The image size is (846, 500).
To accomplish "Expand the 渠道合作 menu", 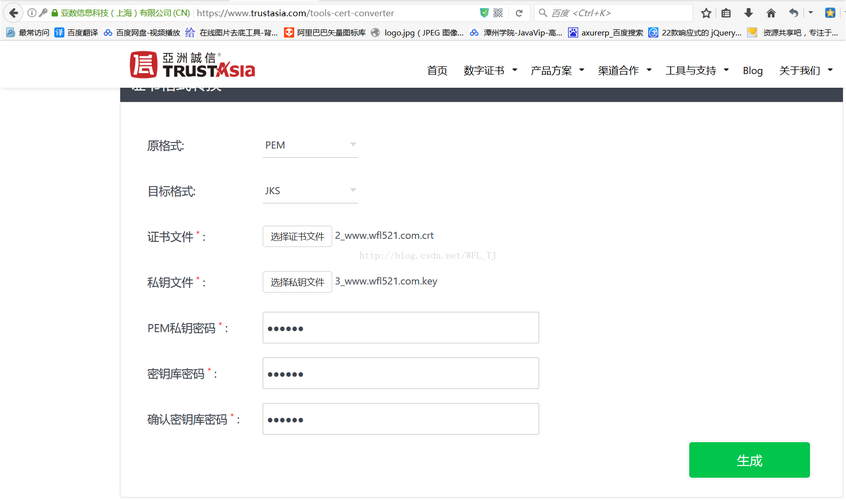I will 625,71.
